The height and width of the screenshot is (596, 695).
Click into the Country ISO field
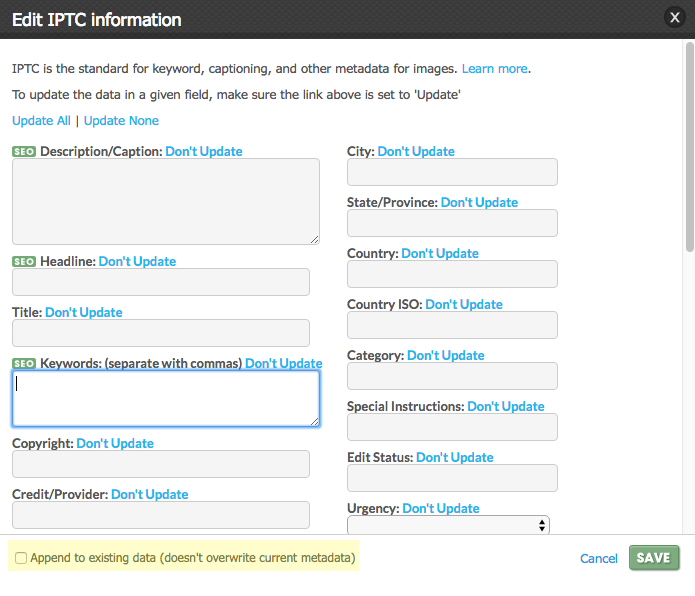452,325
